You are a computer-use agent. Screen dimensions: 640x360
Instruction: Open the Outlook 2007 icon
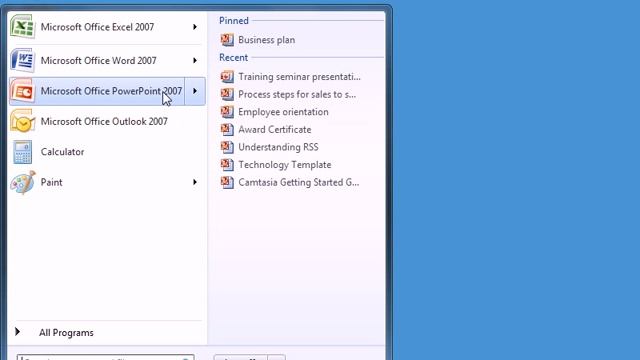point(23,121)
